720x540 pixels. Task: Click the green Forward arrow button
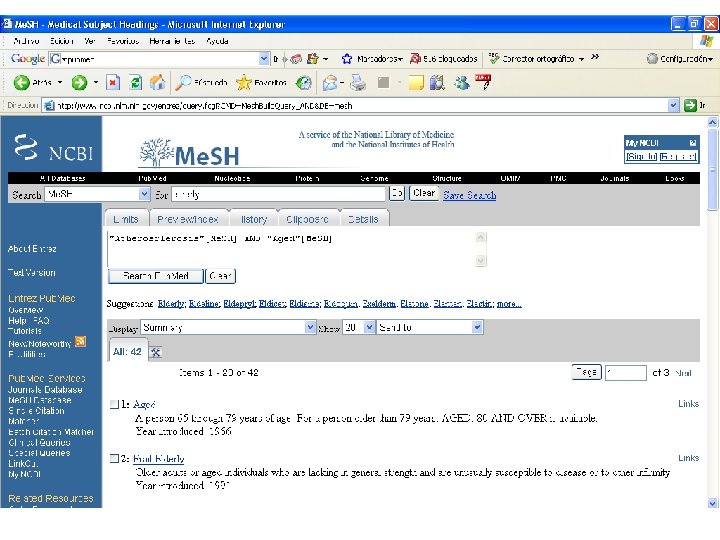79,83
